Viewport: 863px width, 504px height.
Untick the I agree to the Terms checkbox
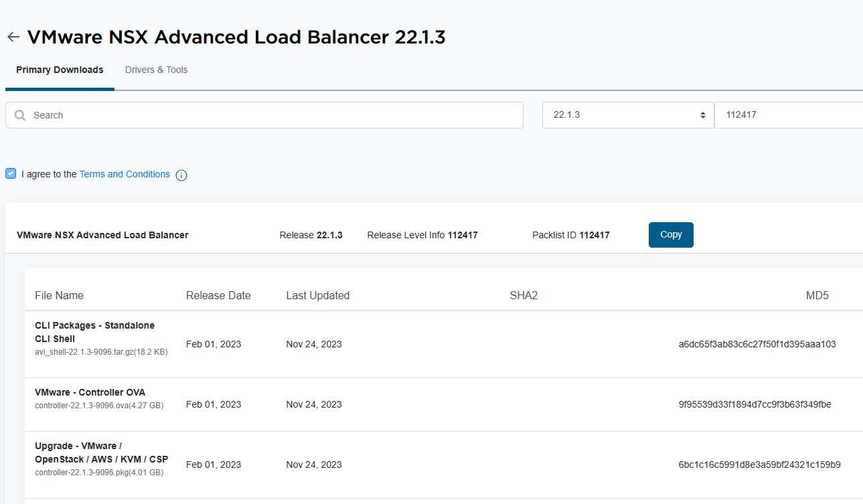(x=11, y=173)
